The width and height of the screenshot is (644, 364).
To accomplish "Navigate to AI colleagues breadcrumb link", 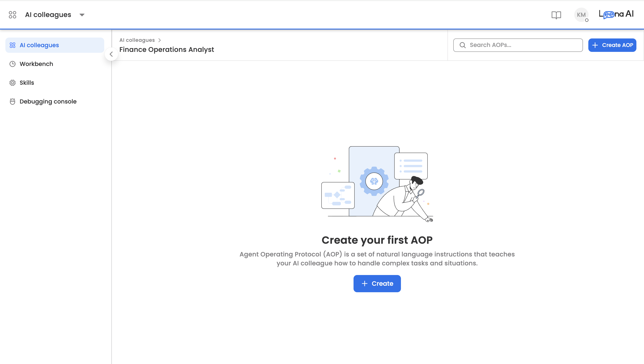I will coord(137,40).
